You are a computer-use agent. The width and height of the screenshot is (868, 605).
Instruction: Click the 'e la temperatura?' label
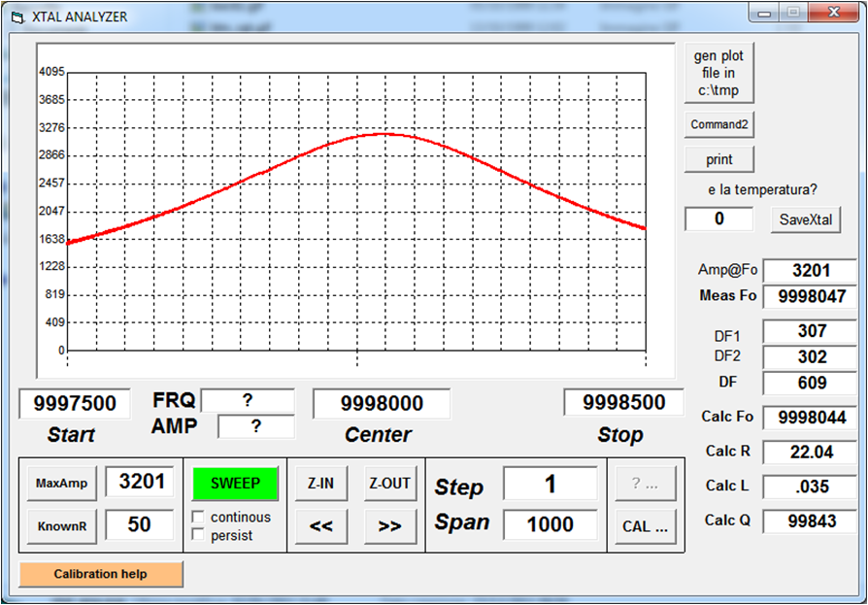click(762, 190)
